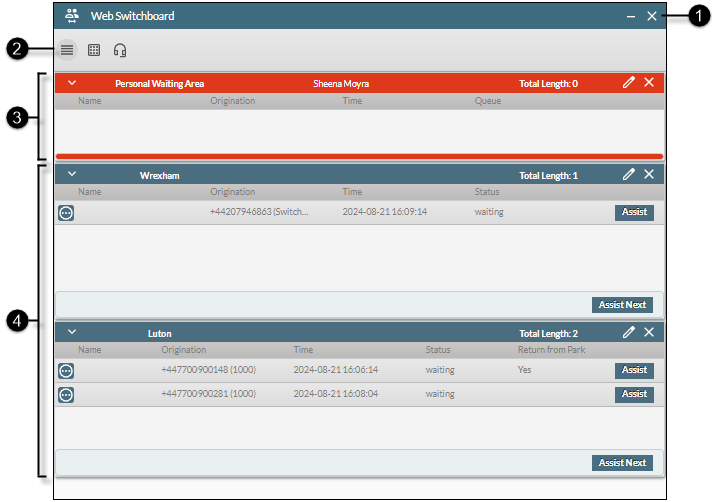The height and width of the screenshot is (502, 715).
Task: Remove the Luton queue panel
Action: pos(649,332)
